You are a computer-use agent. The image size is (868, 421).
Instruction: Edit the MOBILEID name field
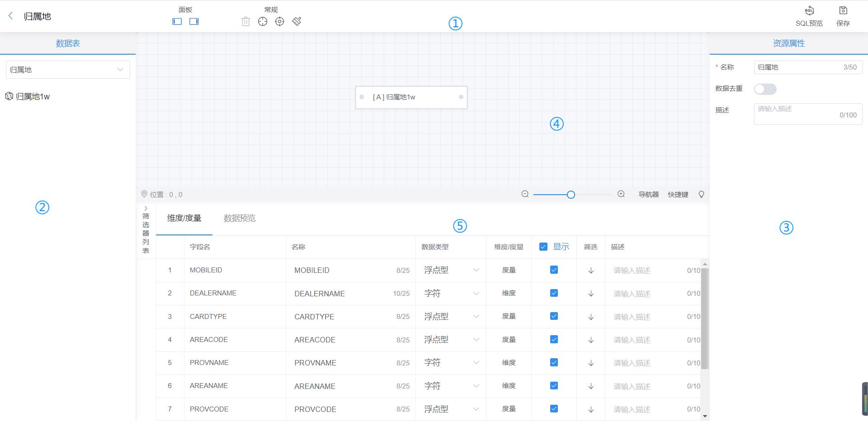click(352, 270)
